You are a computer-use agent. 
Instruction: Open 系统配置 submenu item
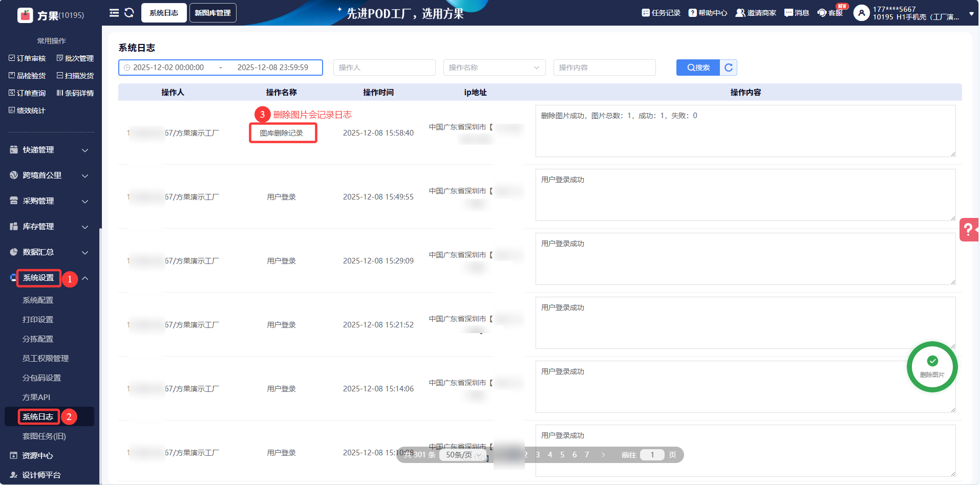tap(38, 300)
